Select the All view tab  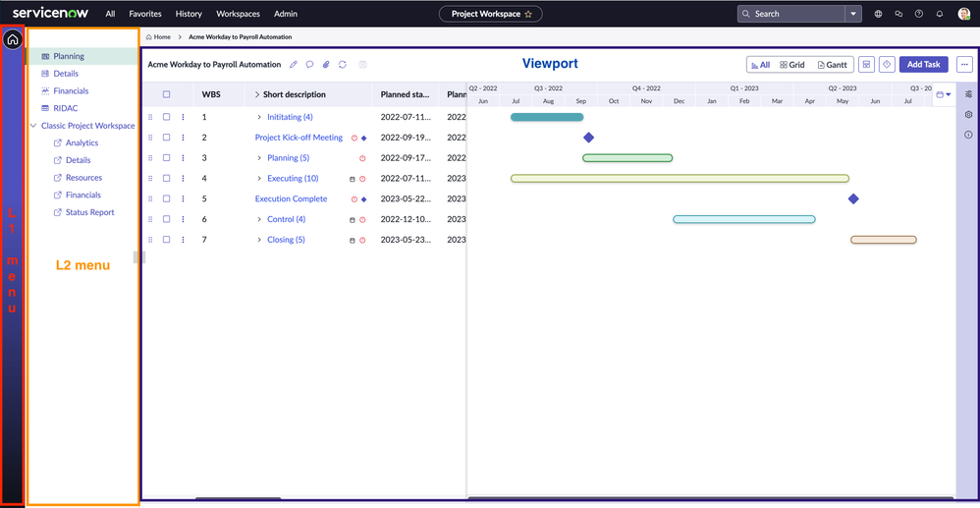tap(761, 65)
